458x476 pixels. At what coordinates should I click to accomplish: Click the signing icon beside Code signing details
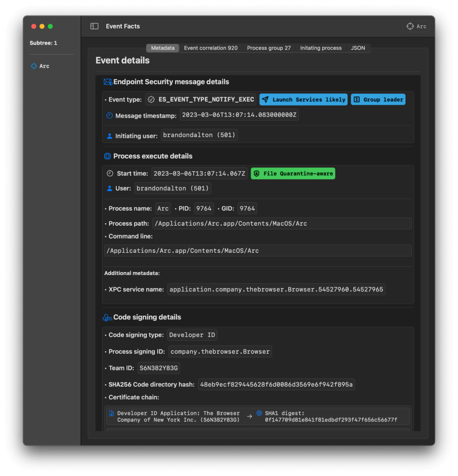pyautogui.click(x=106, y=317)
